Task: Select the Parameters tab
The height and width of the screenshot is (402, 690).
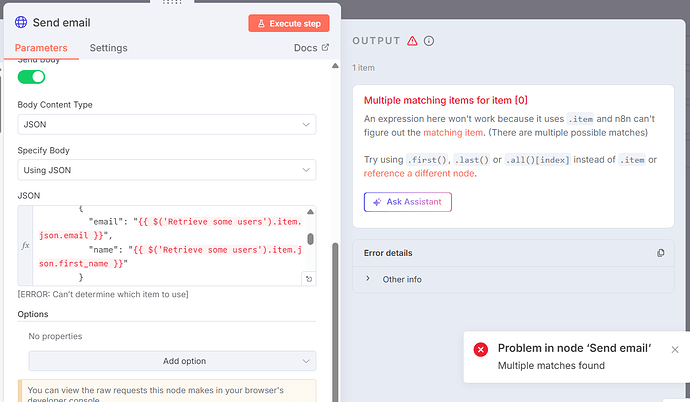Action: click(42, 47)
